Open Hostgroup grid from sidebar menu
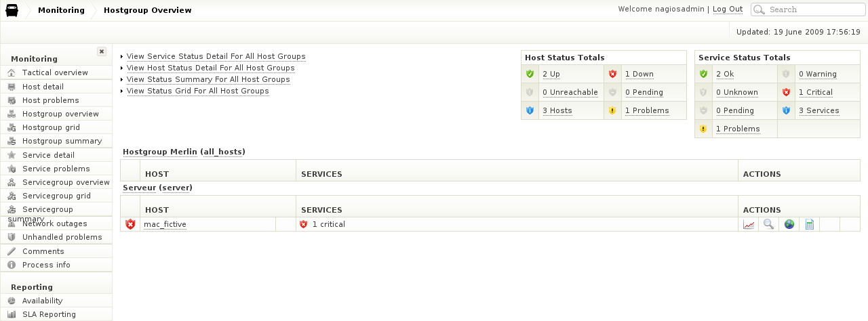 click(51, 127)
